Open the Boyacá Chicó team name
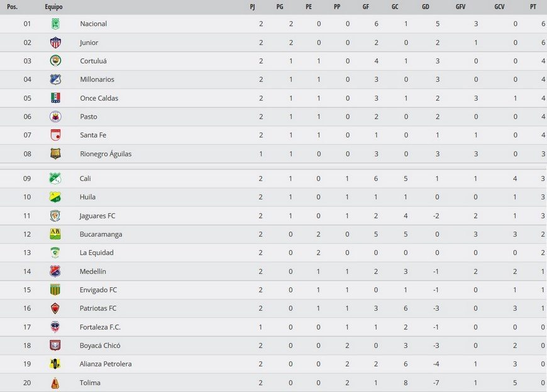The width and height of the screenshot is (547, 392). coord(100,346)
